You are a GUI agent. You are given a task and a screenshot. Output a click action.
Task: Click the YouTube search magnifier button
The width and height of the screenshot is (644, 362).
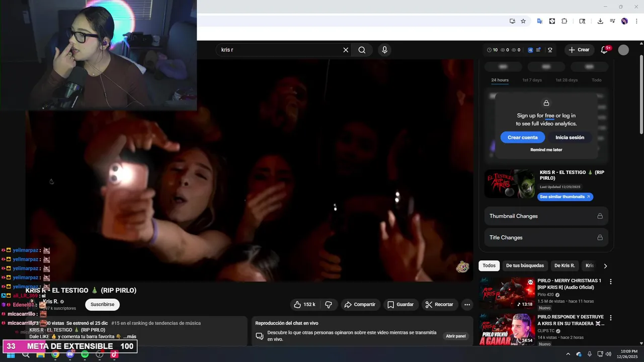click(x=362, y=50)
